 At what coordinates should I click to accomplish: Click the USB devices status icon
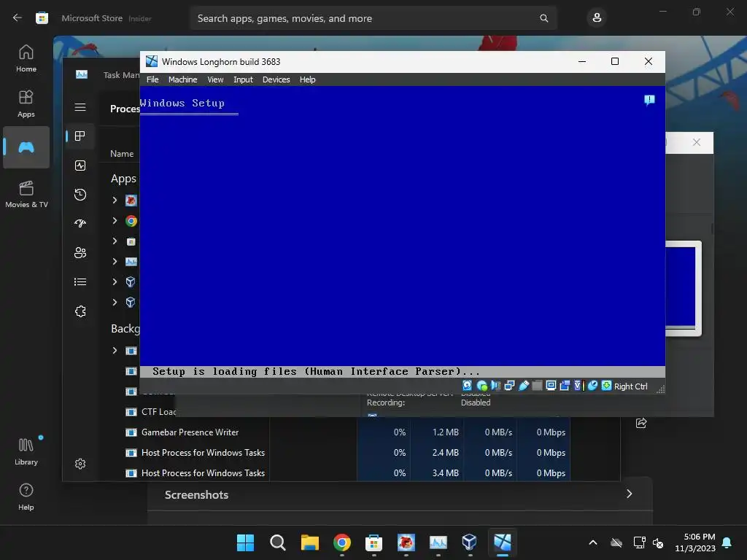tap(524, 386)
